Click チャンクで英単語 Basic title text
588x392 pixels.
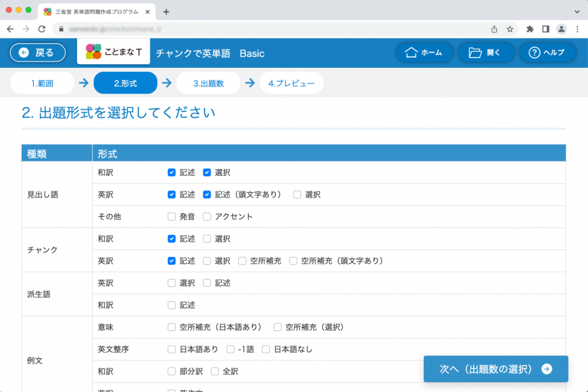point(210,53)
